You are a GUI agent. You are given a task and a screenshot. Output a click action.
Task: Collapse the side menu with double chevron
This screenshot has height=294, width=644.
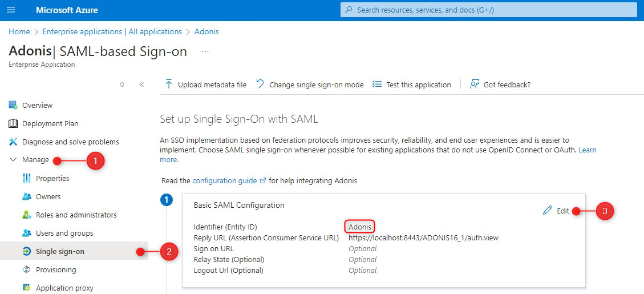tap(141, 84)
